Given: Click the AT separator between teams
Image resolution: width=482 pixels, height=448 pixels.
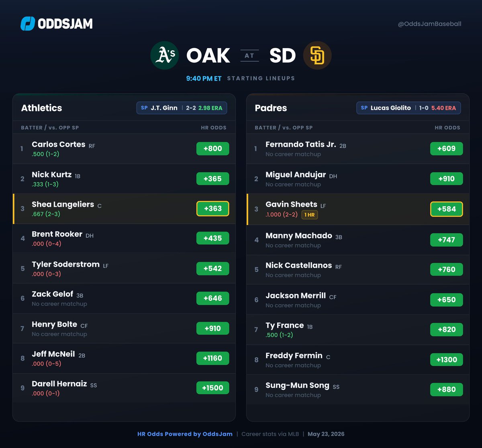Looking at the screenshot, I should pos(249,55).
